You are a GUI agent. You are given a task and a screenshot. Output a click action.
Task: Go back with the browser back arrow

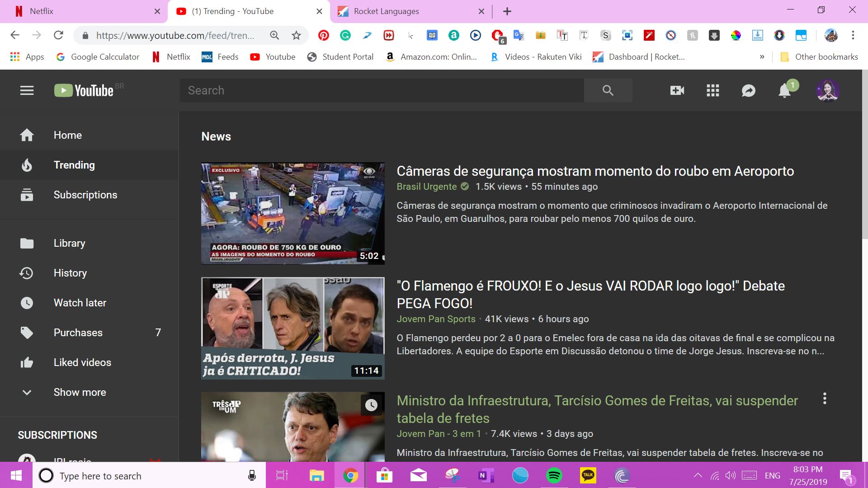point(15,35)
